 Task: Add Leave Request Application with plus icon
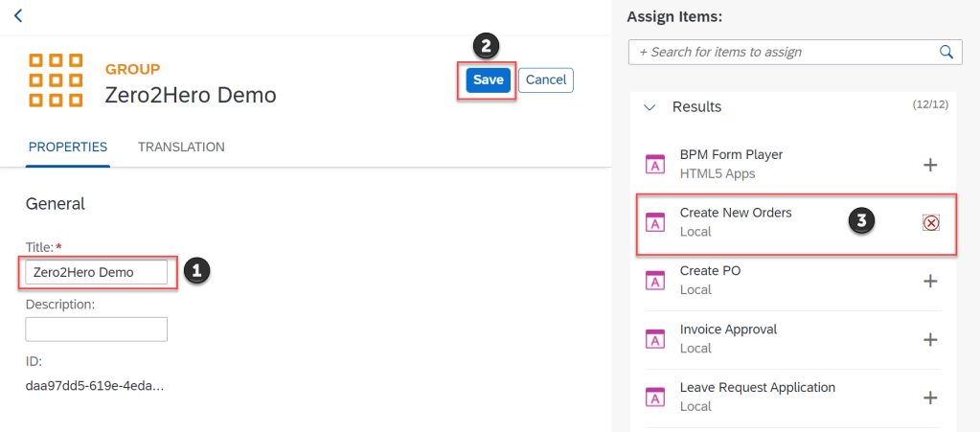pyautogui.click(x=929, y=398)
